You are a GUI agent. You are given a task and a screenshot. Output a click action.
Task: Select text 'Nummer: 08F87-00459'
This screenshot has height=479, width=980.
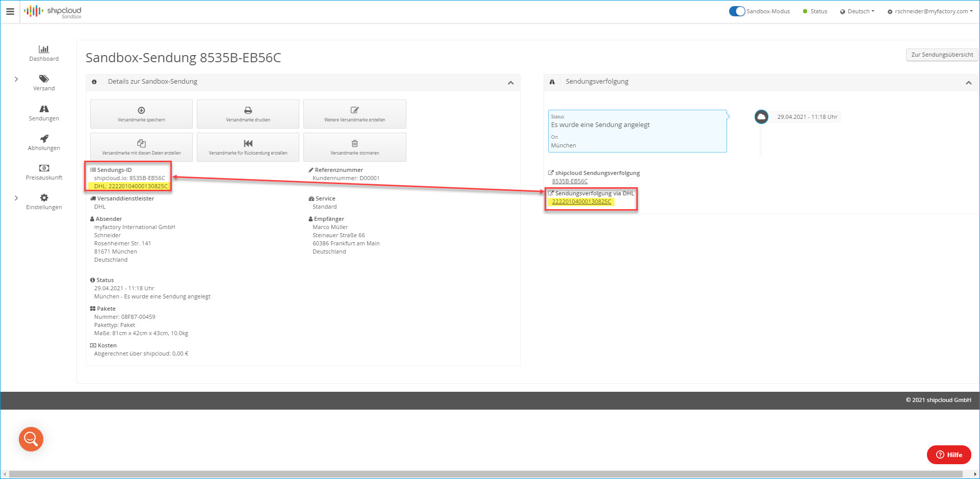pyautogui.click(x=124, y=317)
